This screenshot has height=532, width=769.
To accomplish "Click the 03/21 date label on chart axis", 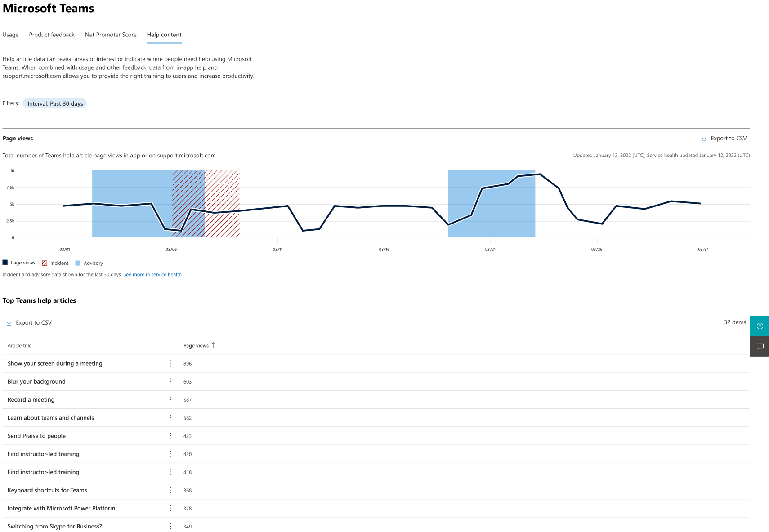I will pyautogui.click(x=490, y=249).
